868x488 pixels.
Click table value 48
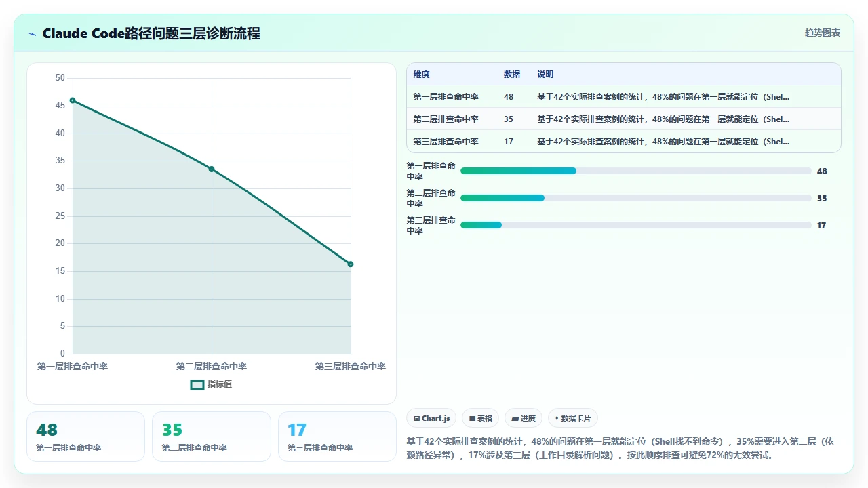click(509, 97)
